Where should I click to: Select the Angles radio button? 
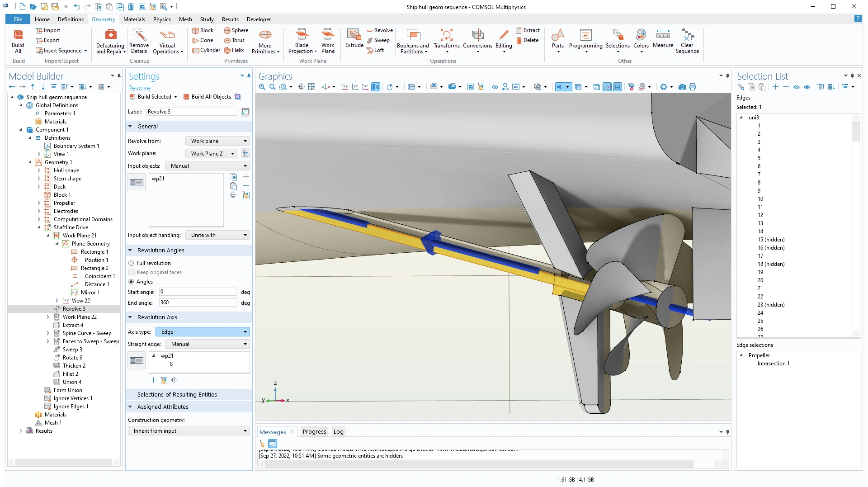click(x=131, y=282)
